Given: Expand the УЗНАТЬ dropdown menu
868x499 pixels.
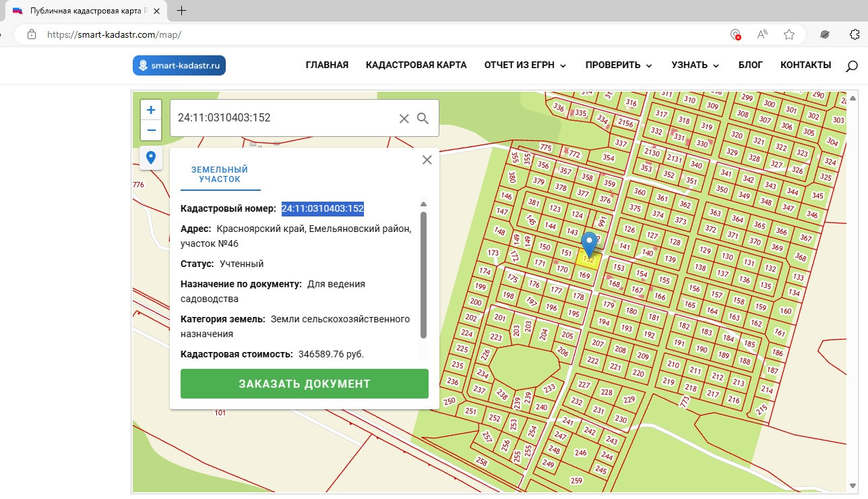Looking at the screenshot, I should point(695,65).
